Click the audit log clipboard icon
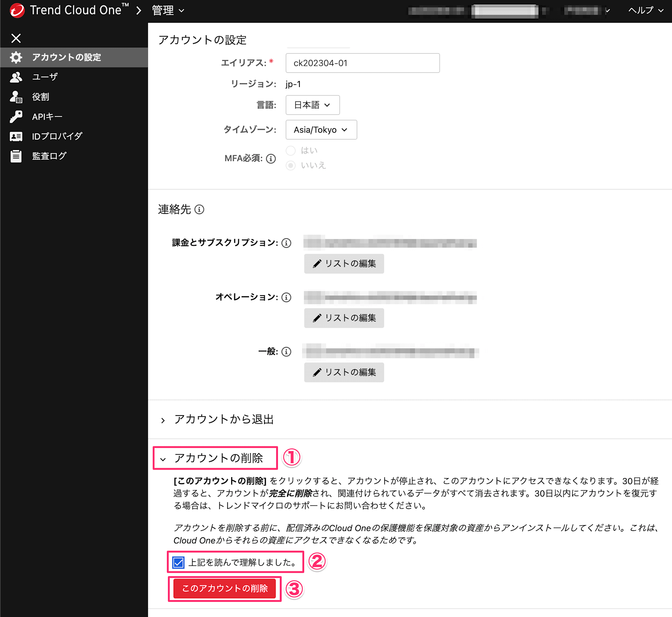 [x=16, y=156]
